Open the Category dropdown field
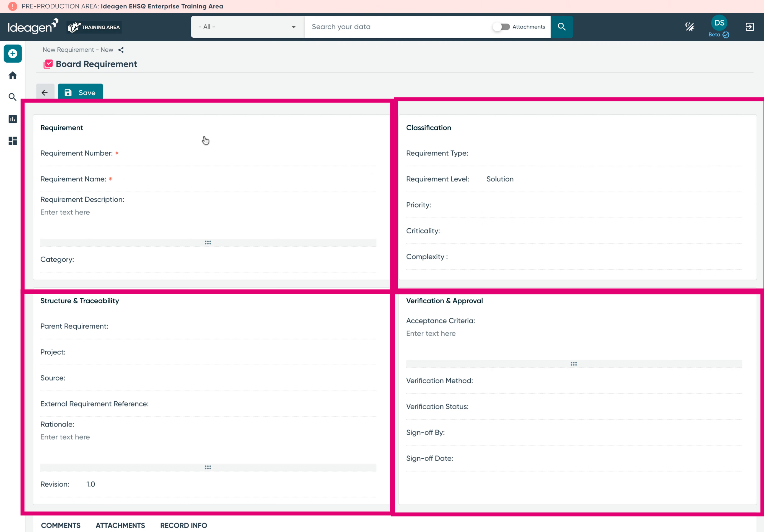The height and width of the screenshot is (532, 764). coord(208,260)
